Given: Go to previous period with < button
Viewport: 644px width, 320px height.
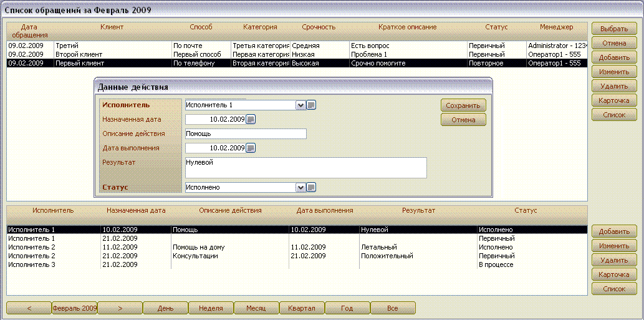Looking at the screenshot, I should click(x=29, y=308).
